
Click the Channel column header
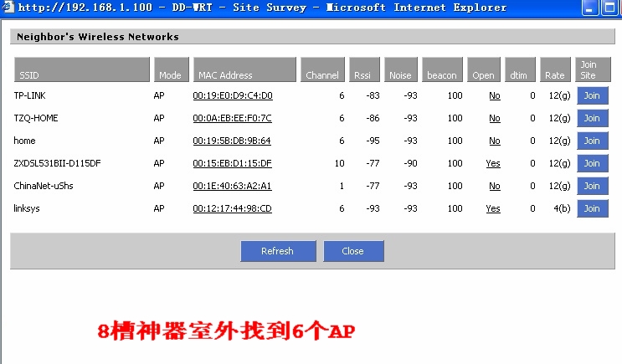(322, 69)
